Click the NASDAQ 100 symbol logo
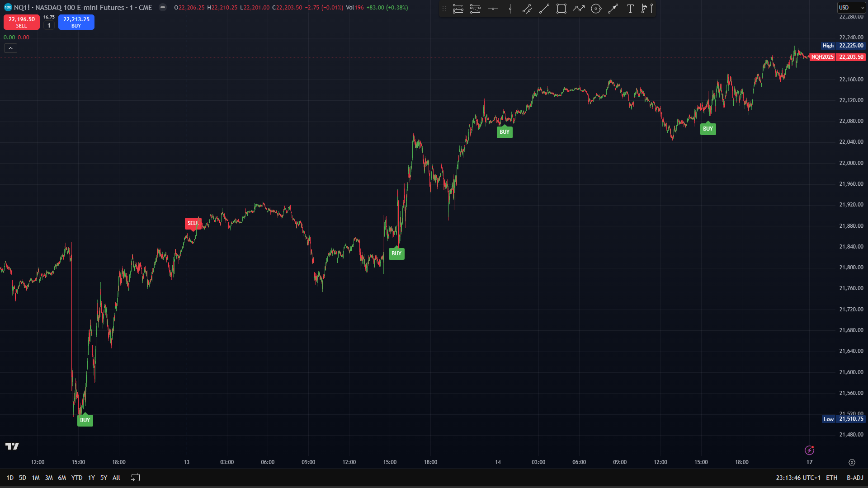Viewport: 868px width, 488px height. pyautogui.click(x=8, y=7)
